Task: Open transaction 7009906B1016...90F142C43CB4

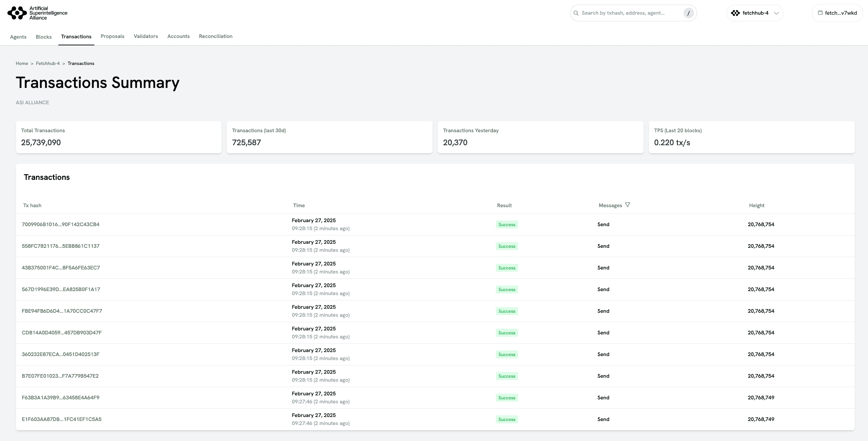Action: pos(60,224)
